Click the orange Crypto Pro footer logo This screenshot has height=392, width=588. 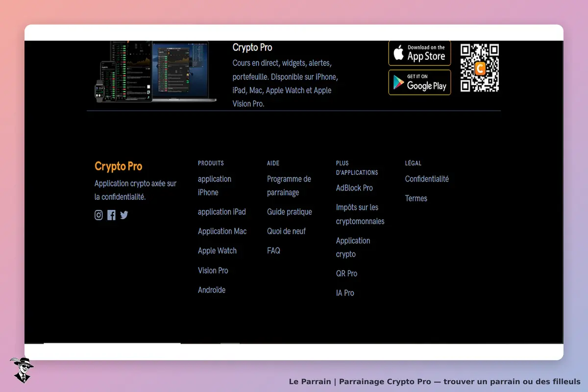(119, 166)
